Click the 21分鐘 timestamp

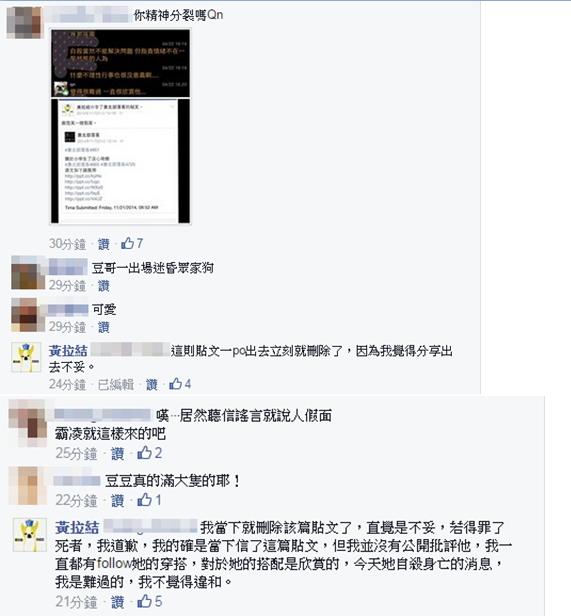pos(76,602)
